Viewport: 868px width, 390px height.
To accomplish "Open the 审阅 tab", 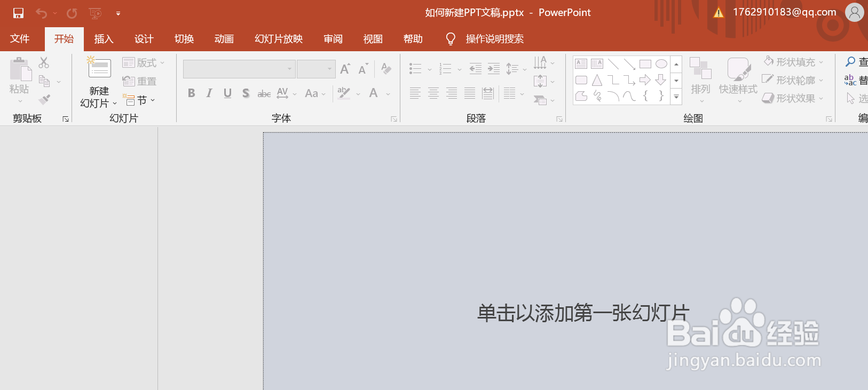I will click(333, 39).
